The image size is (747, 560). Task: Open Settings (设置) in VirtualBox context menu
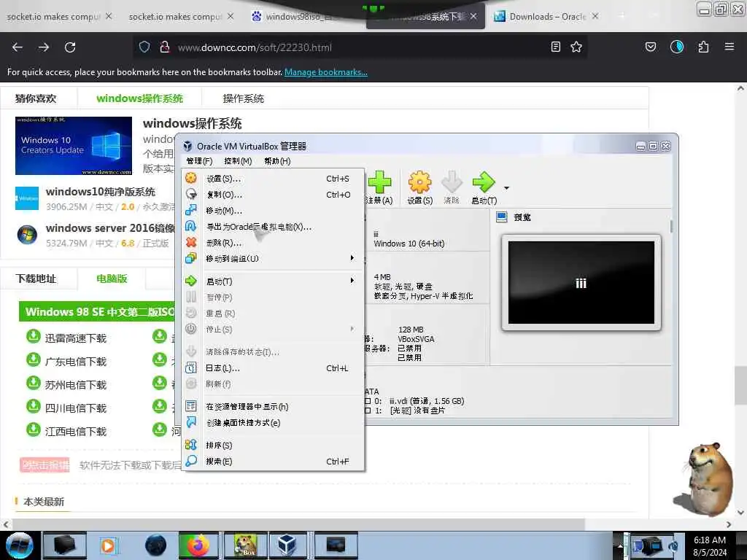274,179
